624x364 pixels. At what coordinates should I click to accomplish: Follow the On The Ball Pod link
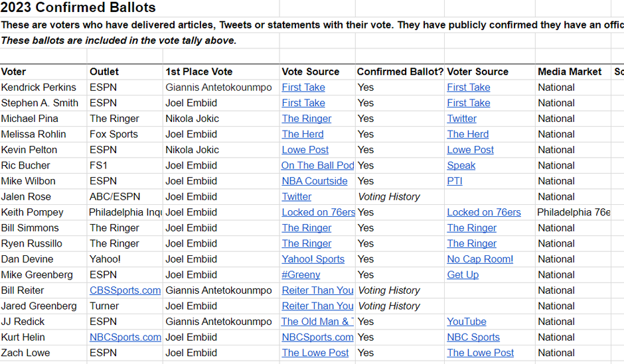pyautogui.click(x=317, y=165)
